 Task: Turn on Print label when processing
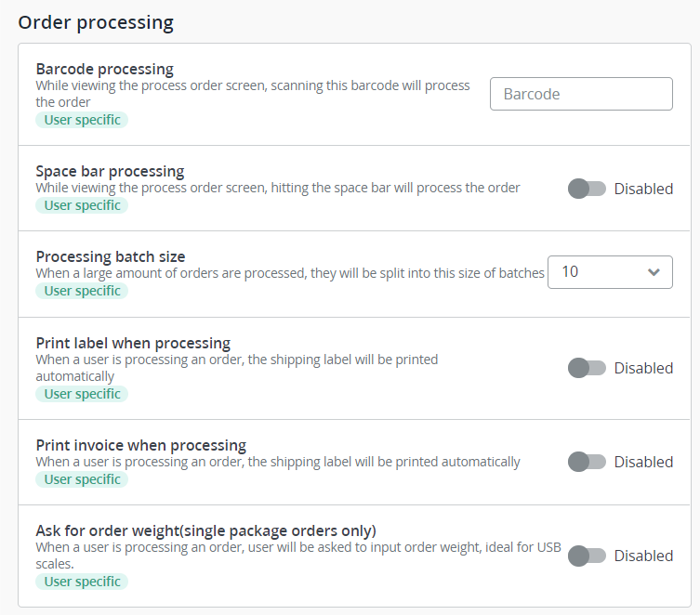pos(587,368)
